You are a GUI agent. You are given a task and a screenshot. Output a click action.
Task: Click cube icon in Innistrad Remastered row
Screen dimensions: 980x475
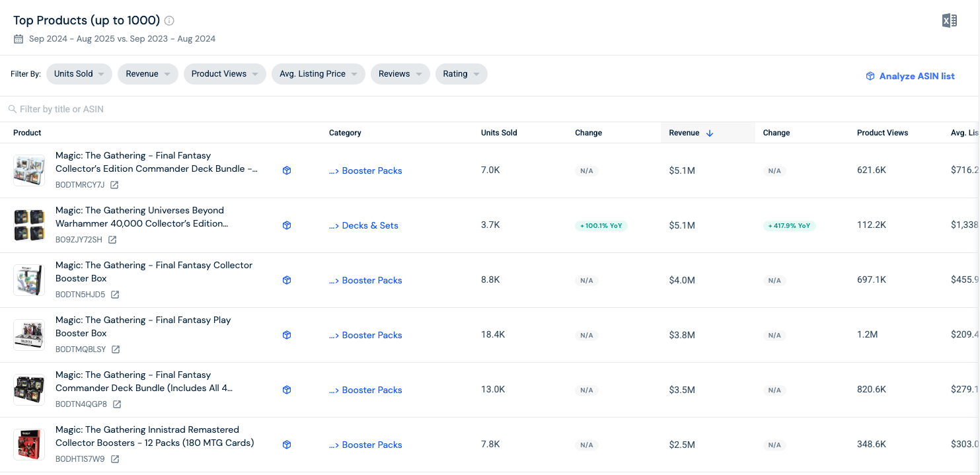[287, 445]
